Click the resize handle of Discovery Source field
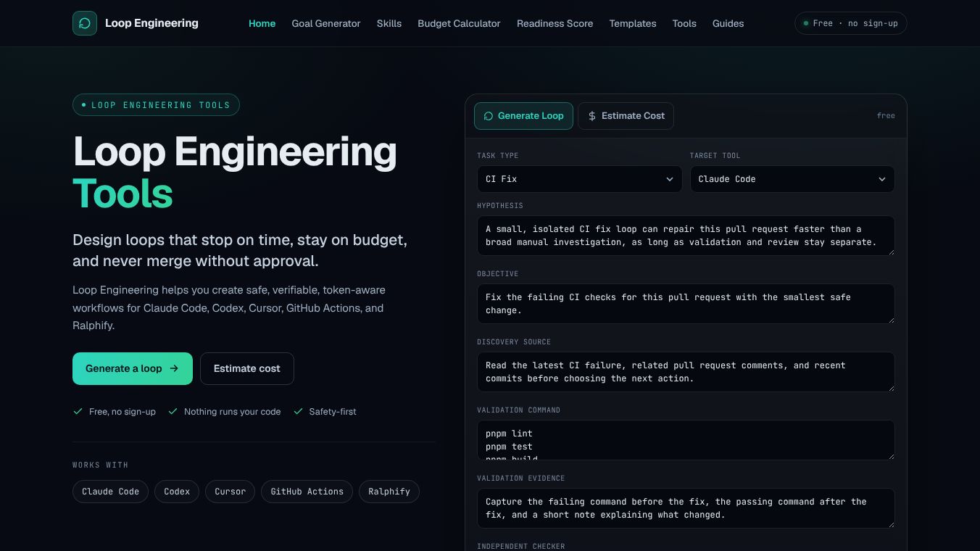980x551 pixels. click(890, 387)
